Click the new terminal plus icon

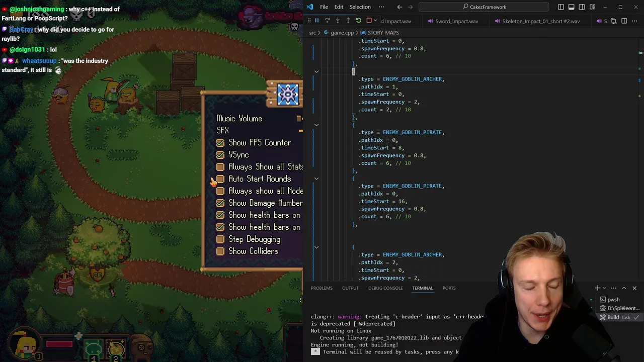(598, 288)
